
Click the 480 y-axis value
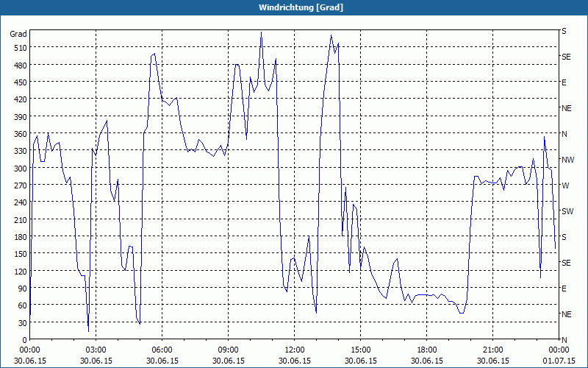(21, 66)
